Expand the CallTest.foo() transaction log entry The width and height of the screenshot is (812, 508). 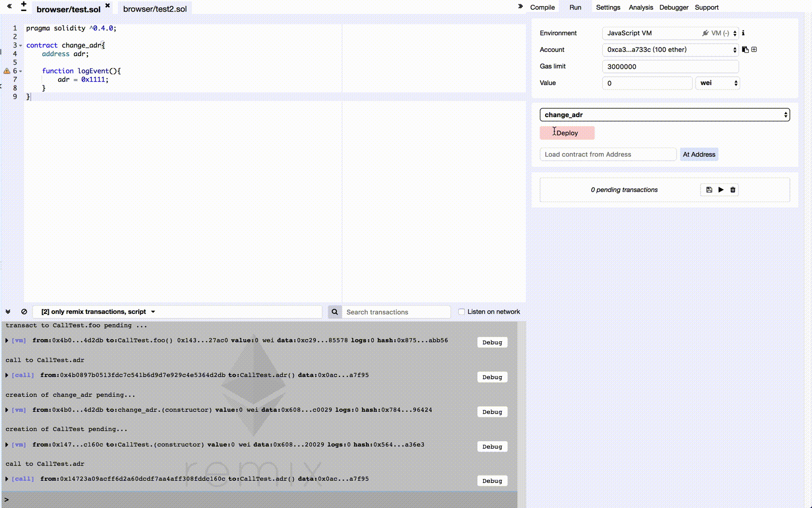7,340
